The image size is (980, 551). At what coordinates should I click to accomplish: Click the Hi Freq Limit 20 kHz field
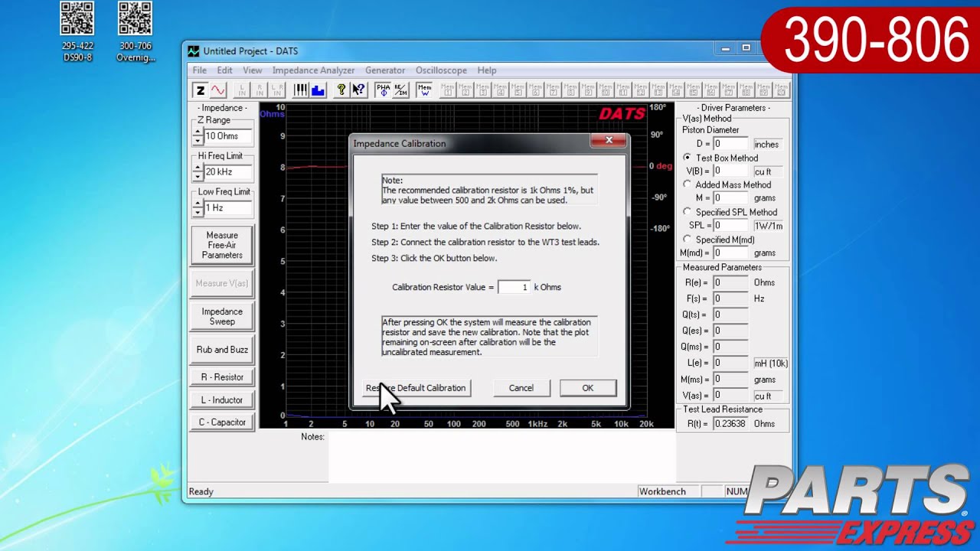tap(227, 172)
